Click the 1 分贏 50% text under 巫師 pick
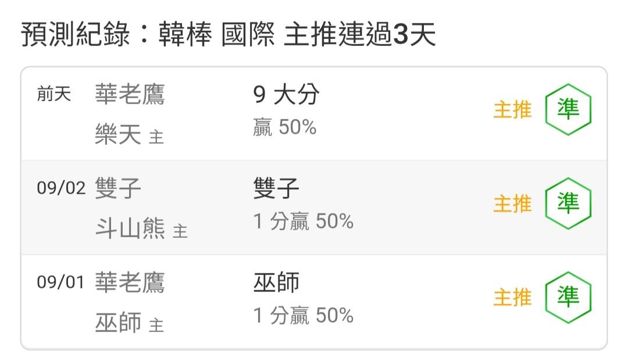Image resolution: width=628 pixels, height=364 pixels. pos(303,316)
